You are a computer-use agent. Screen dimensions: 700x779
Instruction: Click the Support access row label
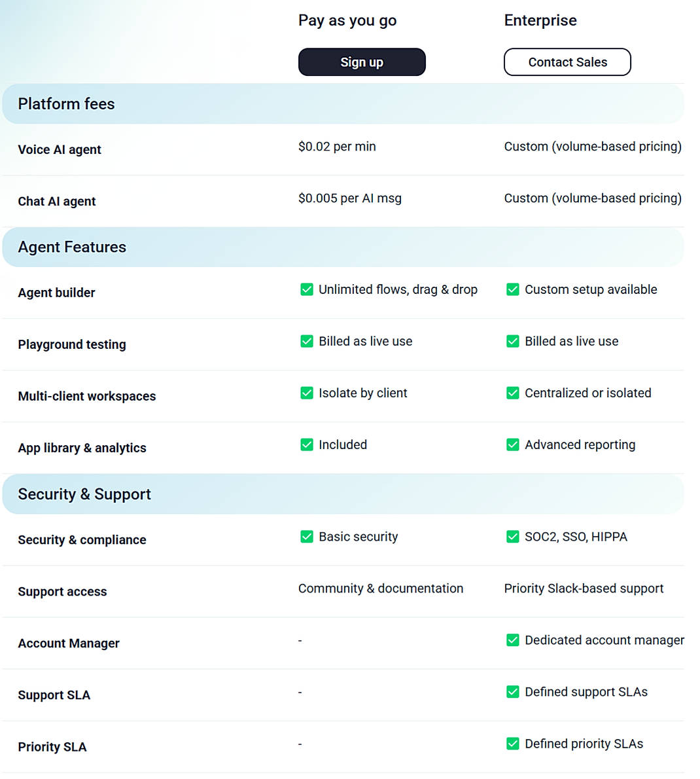click(x=63, y=591)
